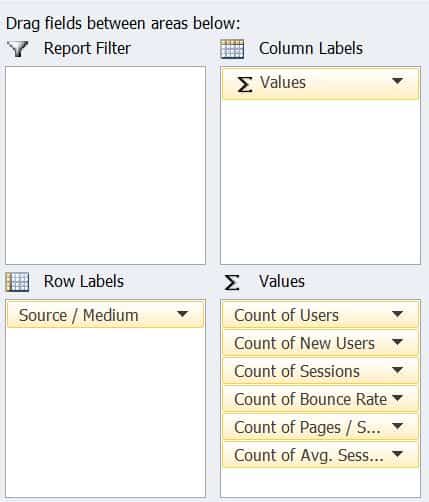Open dropdown arrow for Source / Medium
The image size is (429, 502).
click(182, 314)
